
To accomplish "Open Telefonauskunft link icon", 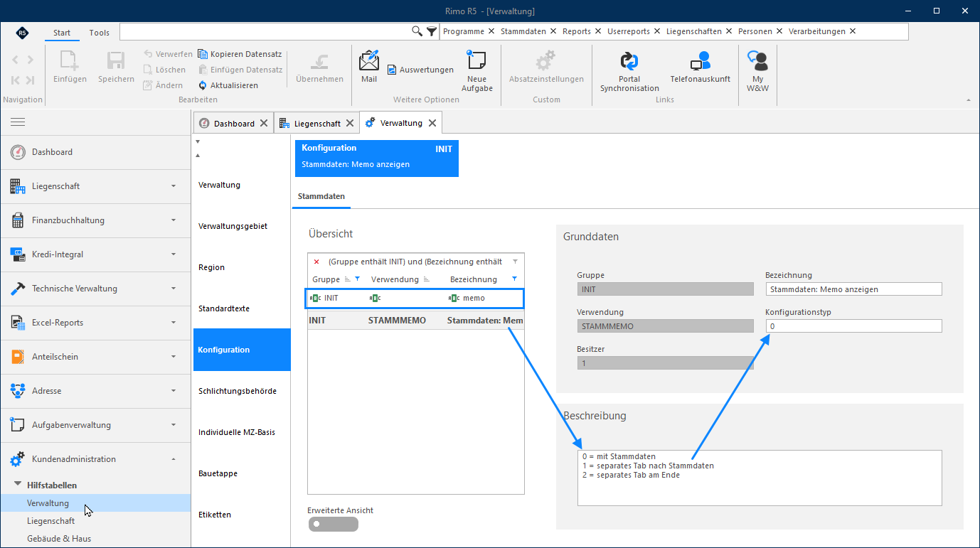I will [x=700, y=61].
